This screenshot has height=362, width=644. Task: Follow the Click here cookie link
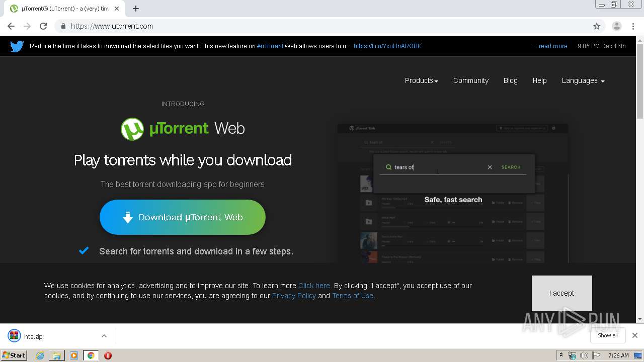(x=314, y=286)
